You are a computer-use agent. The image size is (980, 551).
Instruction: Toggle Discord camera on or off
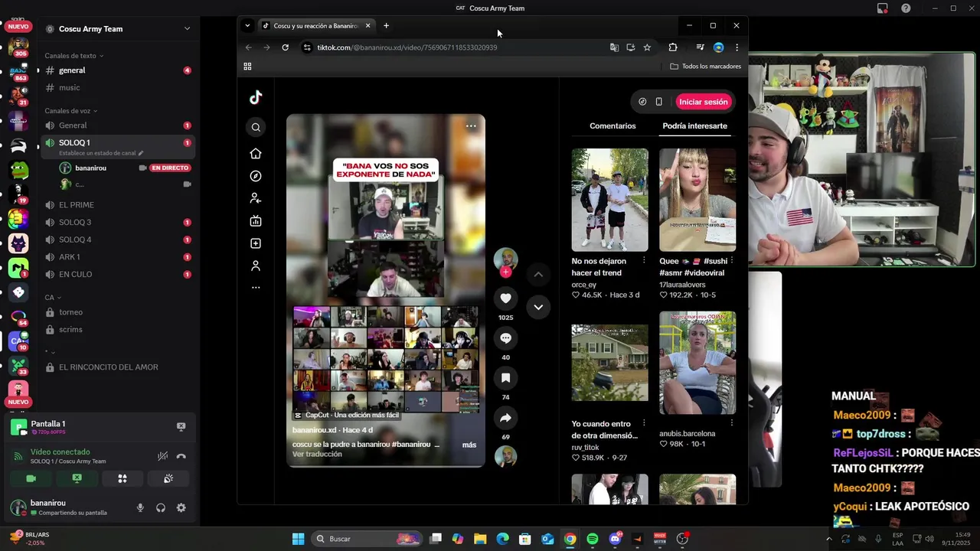pos(31,478)
